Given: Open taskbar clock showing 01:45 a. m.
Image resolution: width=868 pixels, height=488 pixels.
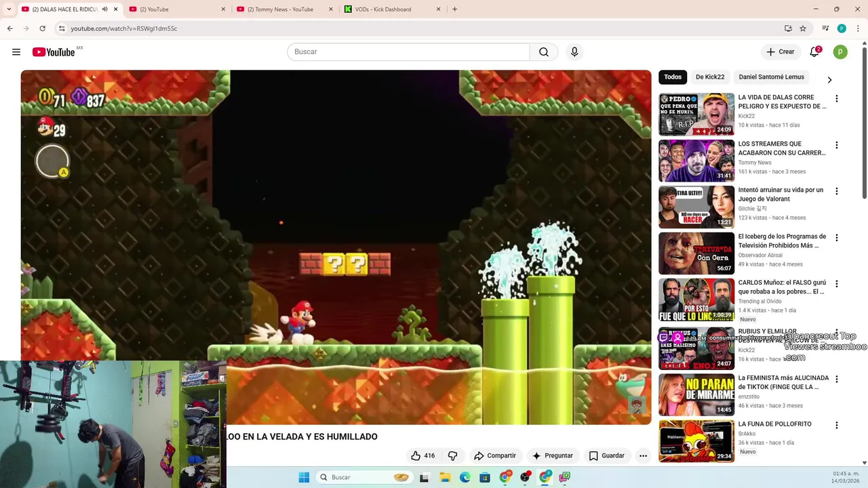Looking at the screenshot, I should [846, 477].
